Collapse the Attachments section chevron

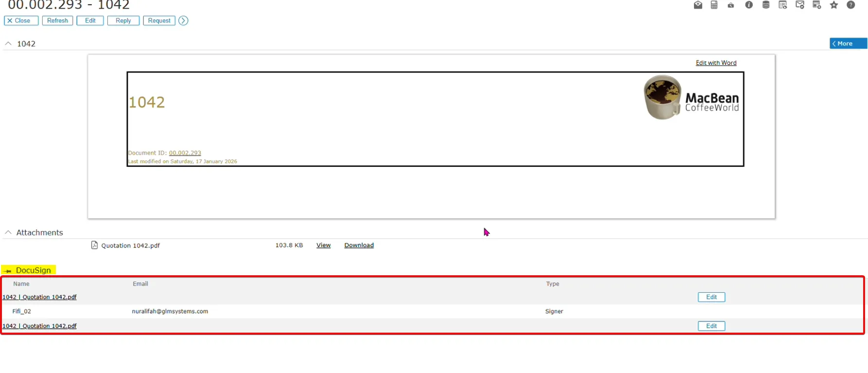[x=8, y=232]
